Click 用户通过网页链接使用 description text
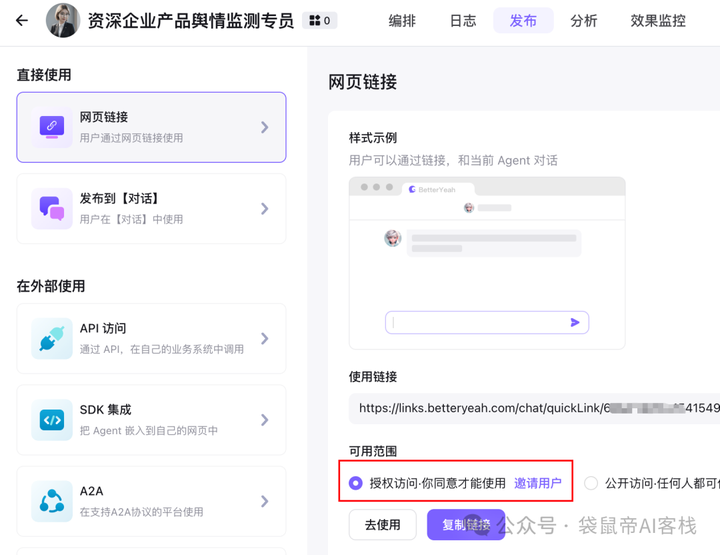The image size is (720, 555). point(131,138)
